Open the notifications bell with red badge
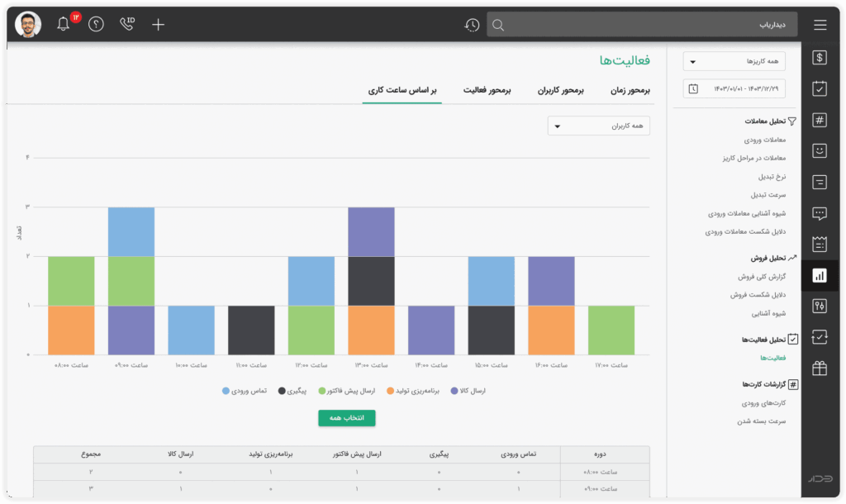The height and width of the screenshot is (504, 846). 64,24
